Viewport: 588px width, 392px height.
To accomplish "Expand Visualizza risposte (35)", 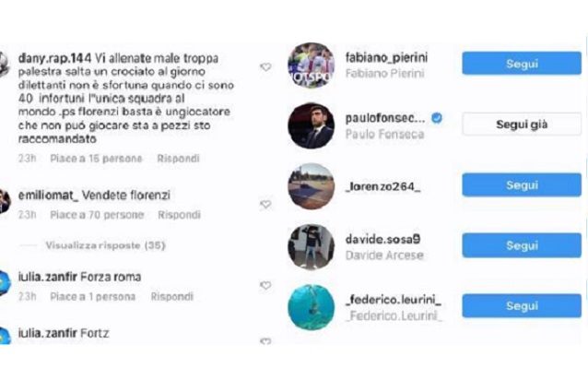I will point(105,245).
